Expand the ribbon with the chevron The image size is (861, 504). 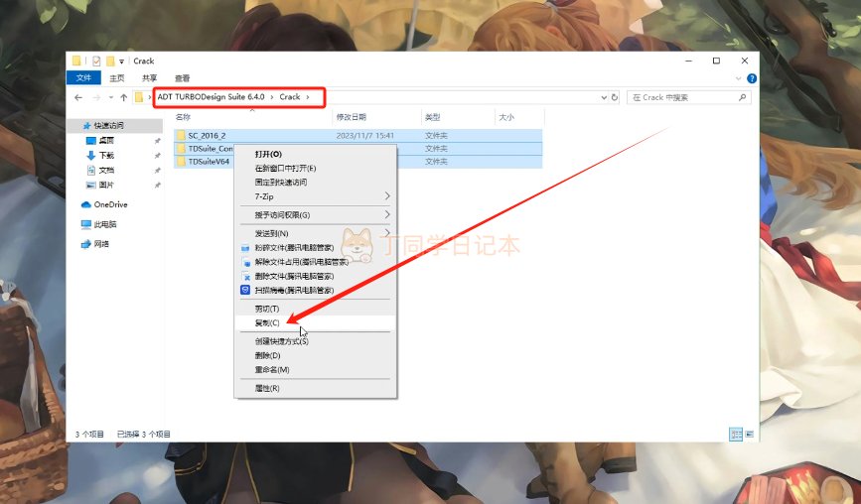click(x=738, y=77)
